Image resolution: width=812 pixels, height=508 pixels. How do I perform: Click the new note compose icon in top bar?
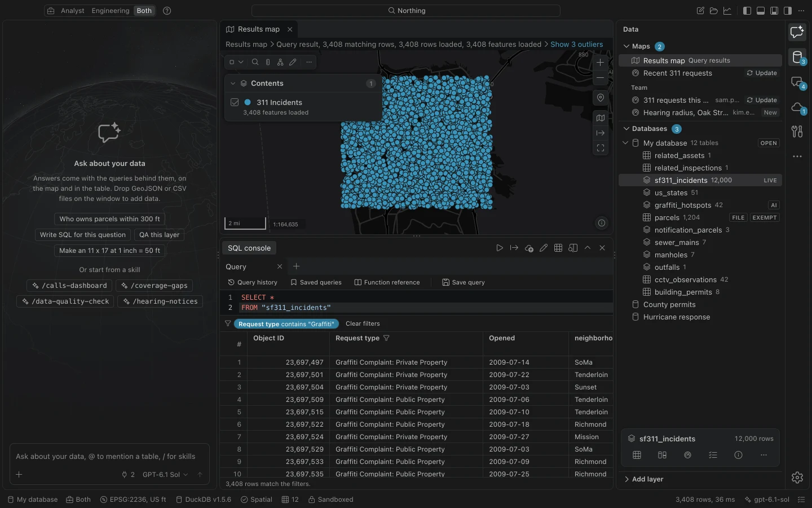click(700, 11)
